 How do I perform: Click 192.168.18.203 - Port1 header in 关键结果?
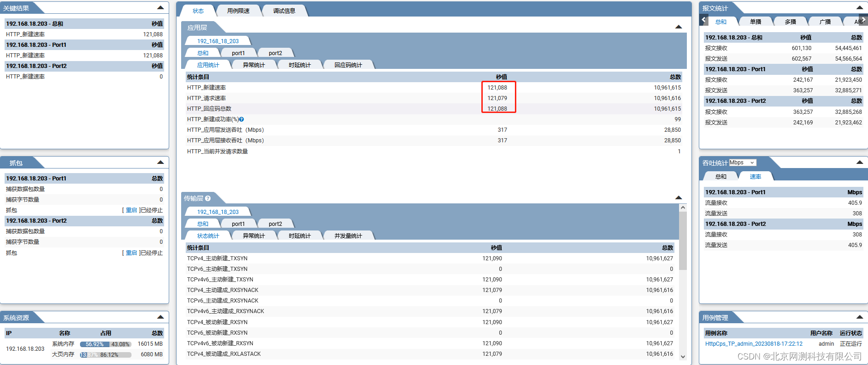36,45
